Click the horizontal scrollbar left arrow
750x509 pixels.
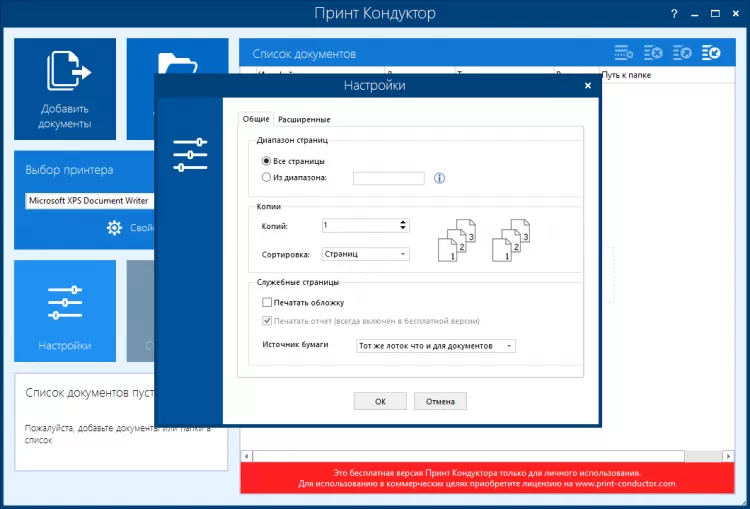(x=246, y=456)
